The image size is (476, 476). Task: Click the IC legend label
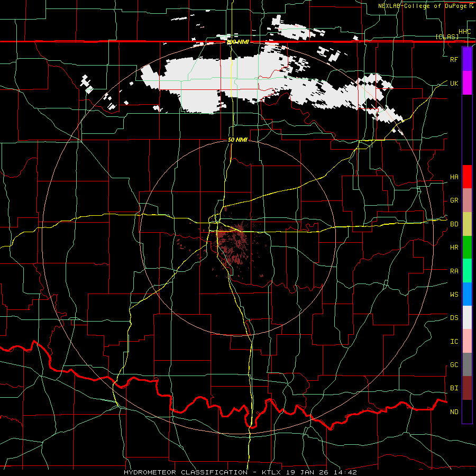click(454, 341)
